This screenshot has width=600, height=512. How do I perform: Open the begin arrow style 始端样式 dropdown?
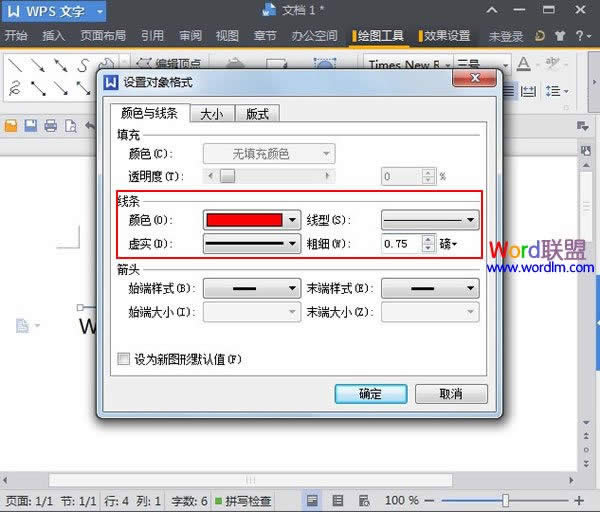click(252, 289)
